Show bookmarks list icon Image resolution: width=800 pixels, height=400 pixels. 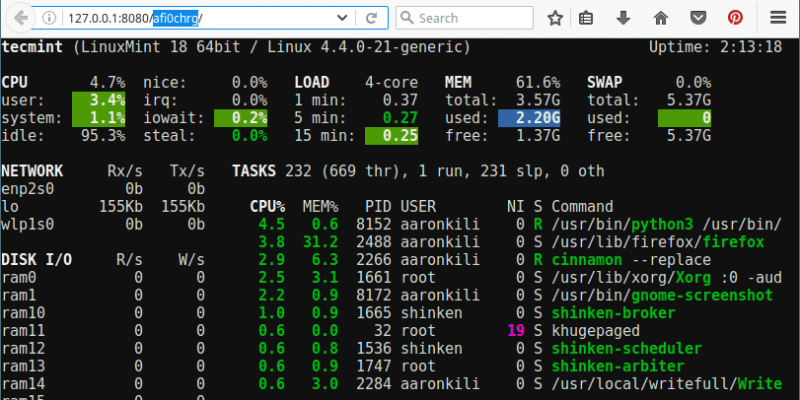[586, 18]
